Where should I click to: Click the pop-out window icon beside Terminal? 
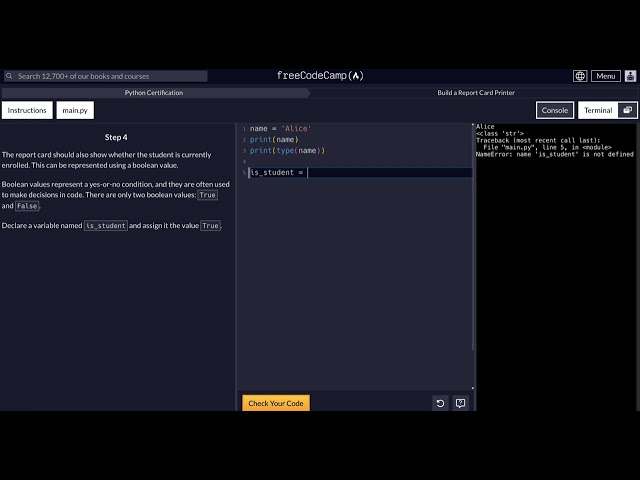[628, 110]
